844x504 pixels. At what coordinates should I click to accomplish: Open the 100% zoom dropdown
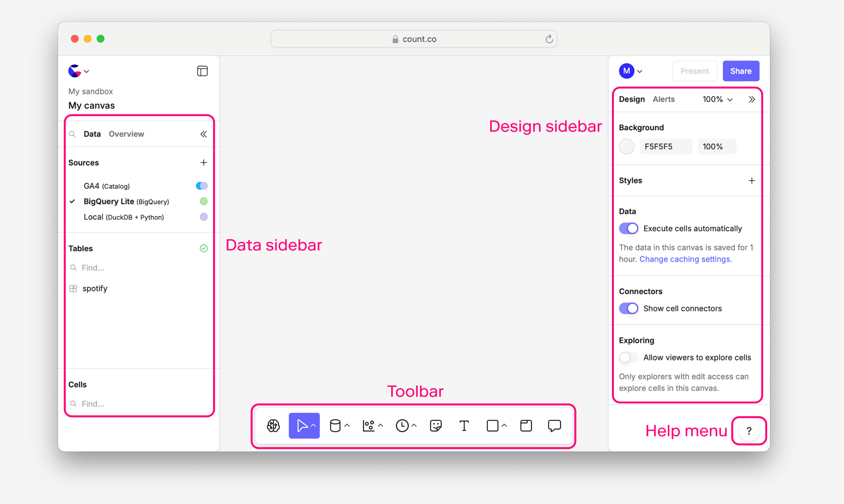coord(718,99)
